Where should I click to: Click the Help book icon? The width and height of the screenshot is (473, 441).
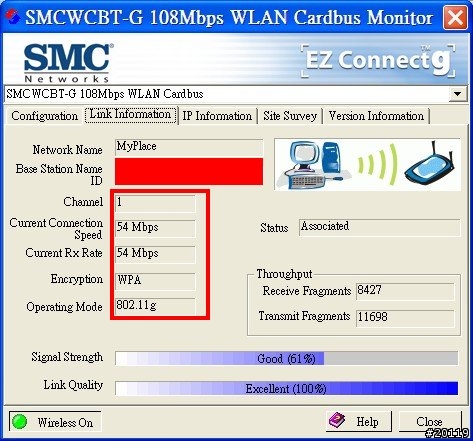point(337,420)
